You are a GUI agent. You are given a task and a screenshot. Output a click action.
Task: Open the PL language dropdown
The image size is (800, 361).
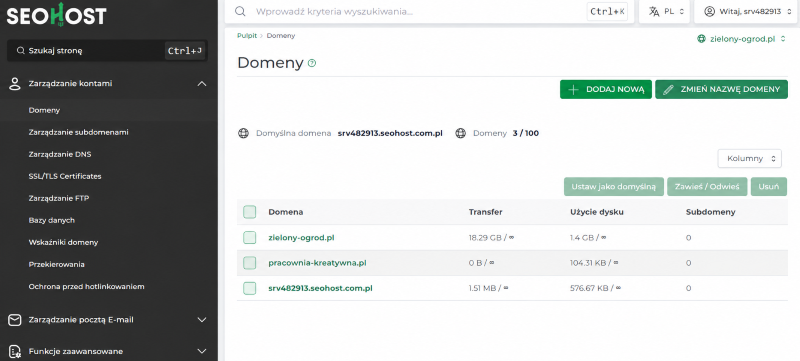point(666,11)
